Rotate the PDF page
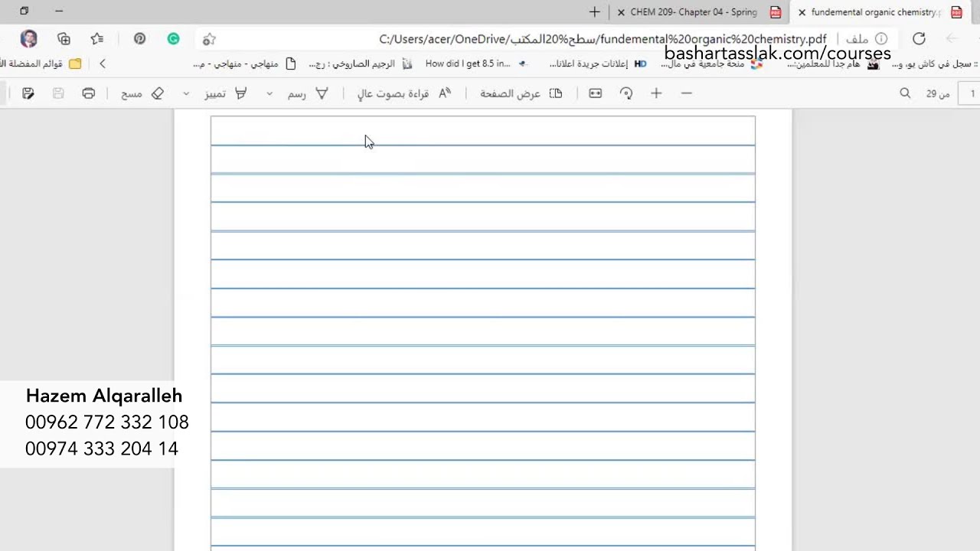The image size is (980, 551). [x=626, y=93]
